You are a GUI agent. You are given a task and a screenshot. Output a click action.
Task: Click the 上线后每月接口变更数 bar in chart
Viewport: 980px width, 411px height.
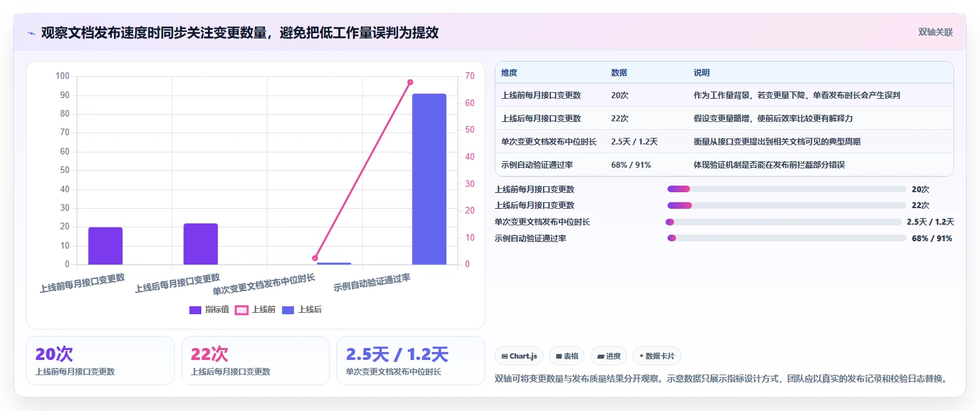click(x=201, y=244)
